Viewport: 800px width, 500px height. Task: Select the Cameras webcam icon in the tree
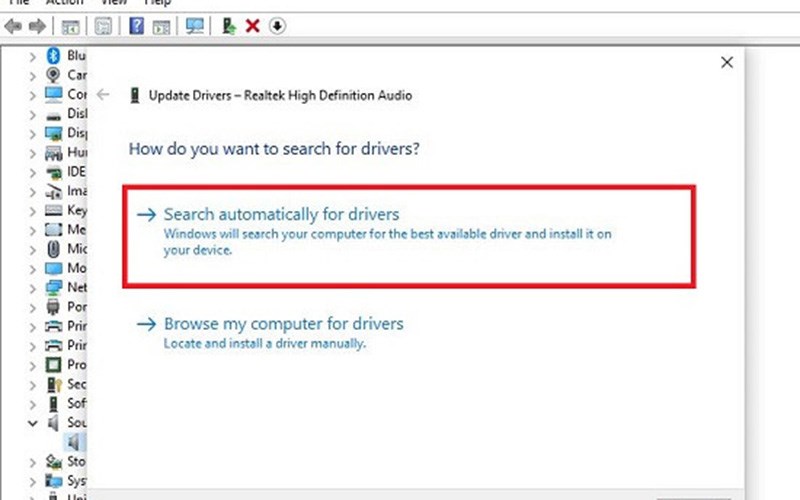(53, 75)
